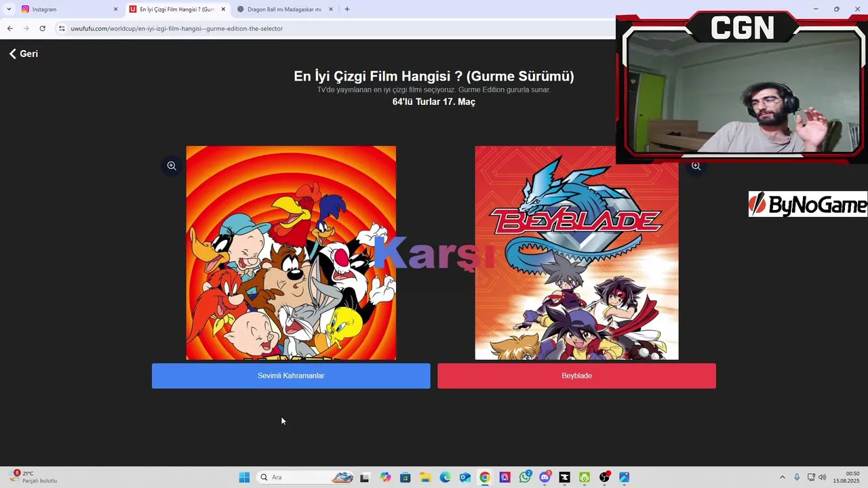Open the tab search dropdown
868x488 pixels.
(x=9, y=9)
